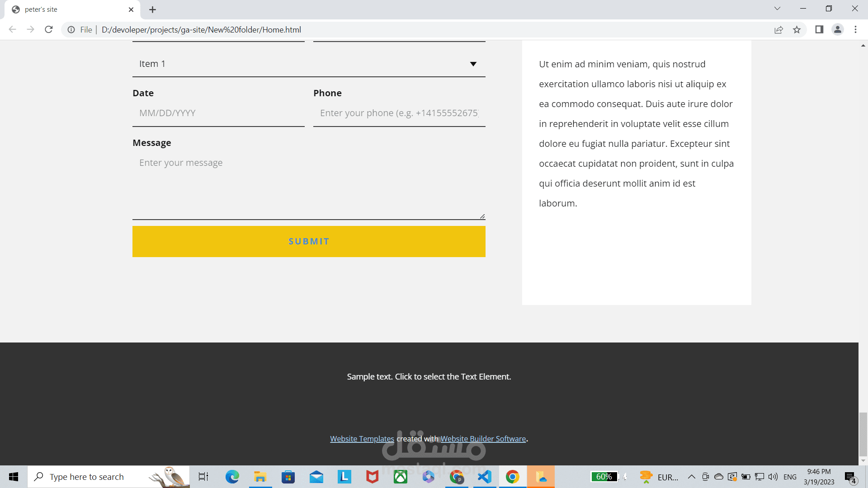The width and height of the screenshot is (868, 488).
Task: Open site information icon beside File
Action: coord(71,30)
